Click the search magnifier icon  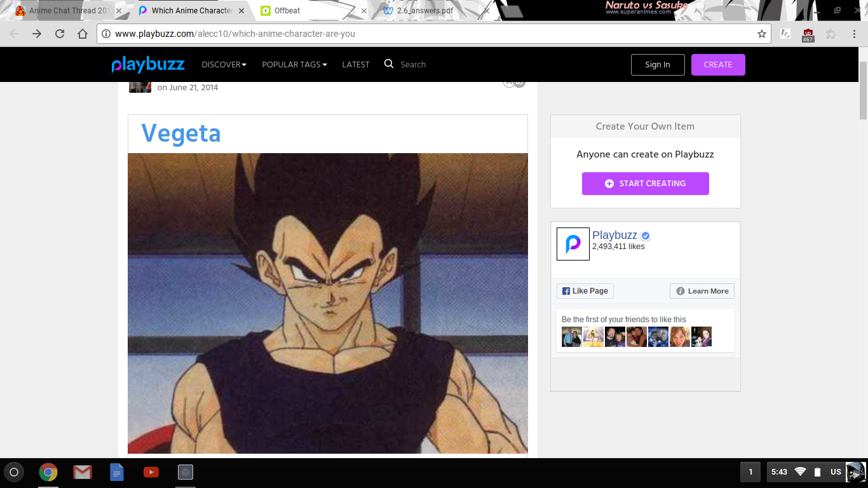389,64
